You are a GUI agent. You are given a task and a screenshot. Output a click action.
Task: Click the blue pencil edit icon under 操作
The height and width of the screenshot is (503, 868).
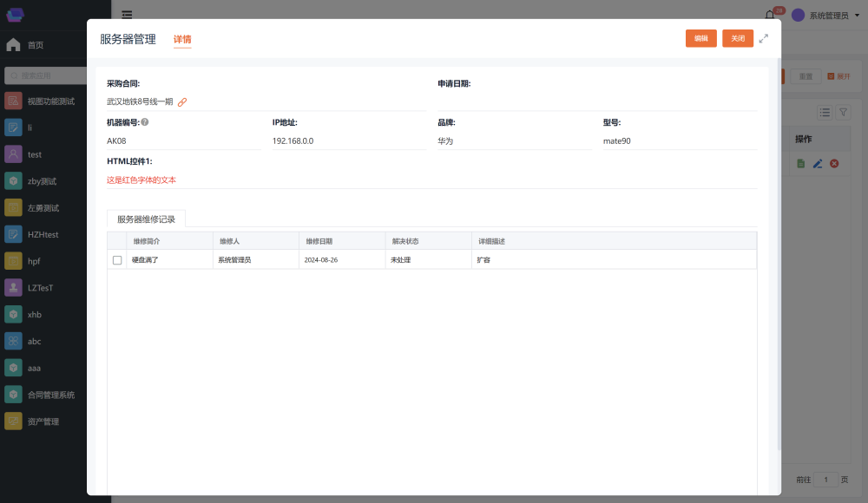point(818,163)
